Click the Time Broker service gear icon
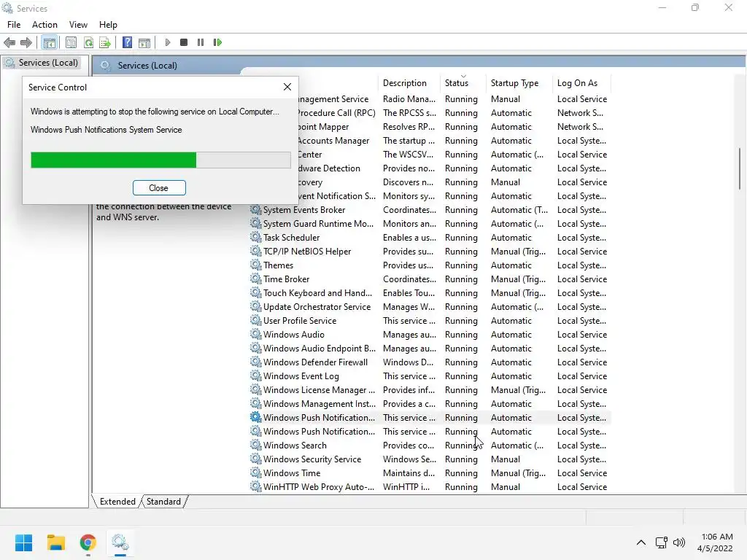The image size is (747, 560). click(256, 279)
